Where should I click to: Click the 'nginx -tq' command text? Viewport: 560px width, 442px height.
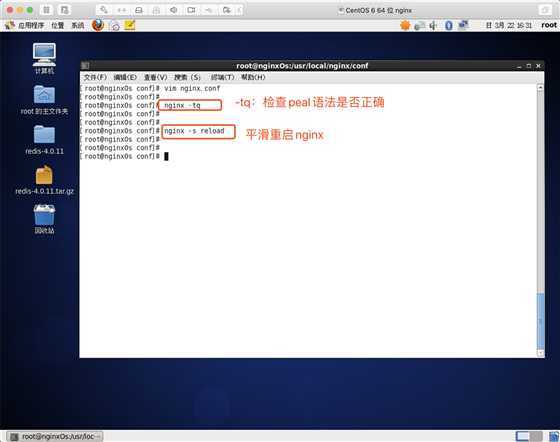pos(182,105)
